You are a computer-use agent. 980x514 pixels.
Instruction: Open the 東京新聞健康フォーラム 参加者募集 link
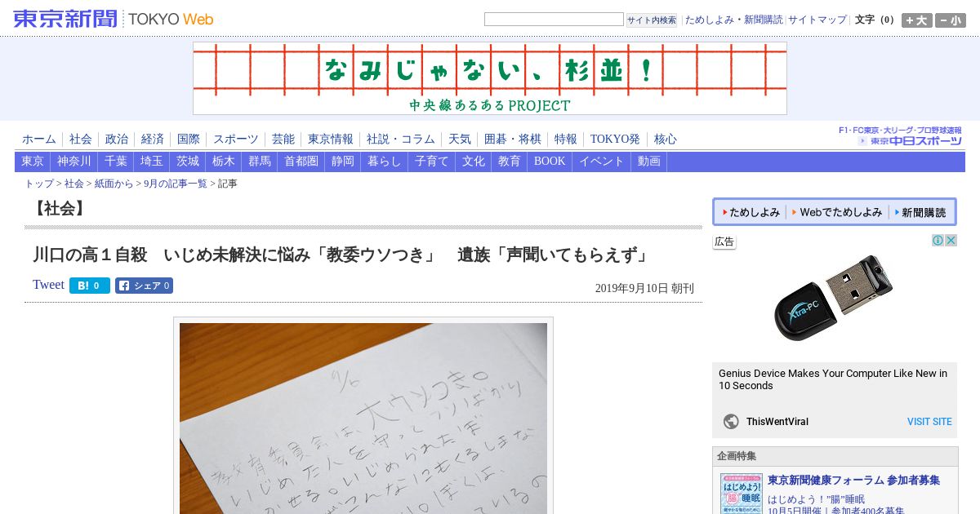point(853,480)
